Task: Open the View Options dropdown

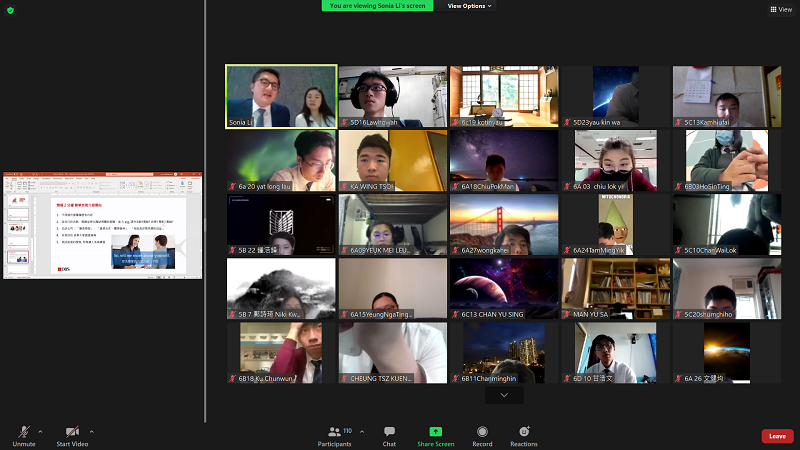Action: [x=470, y=6]
